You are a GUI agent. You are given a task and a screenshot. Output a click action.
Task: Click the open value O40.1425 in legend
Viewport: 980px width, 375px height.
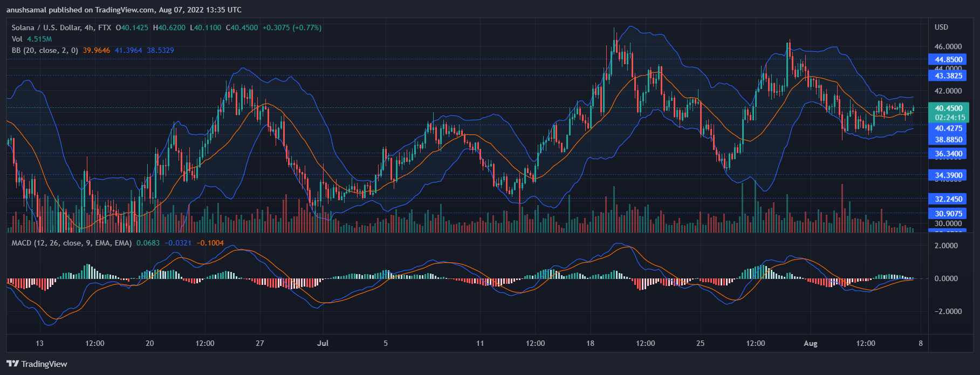pyautogui.click(x=132, y=28)
